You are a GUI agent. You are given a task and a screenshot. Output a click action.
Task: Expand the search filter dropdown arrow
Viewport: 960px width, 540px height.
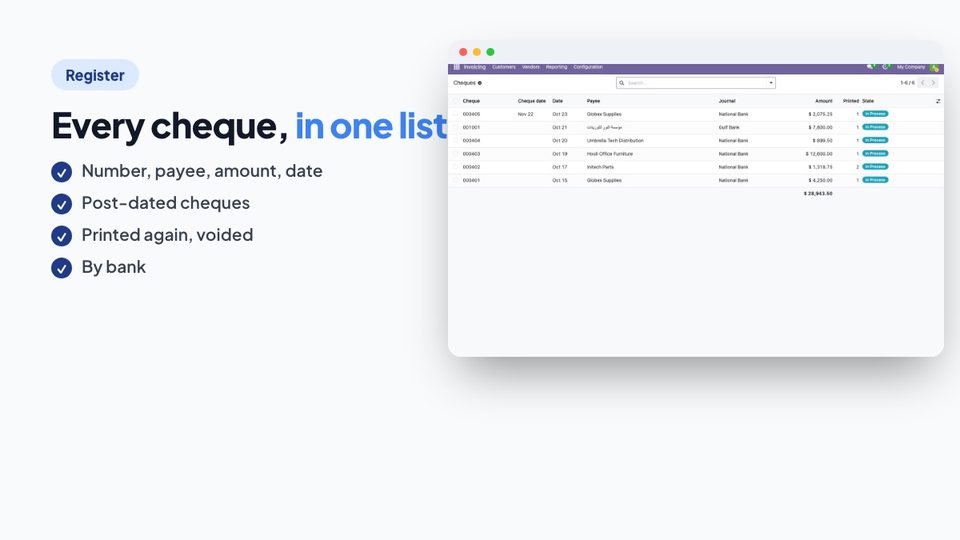(x=771, y=83)
